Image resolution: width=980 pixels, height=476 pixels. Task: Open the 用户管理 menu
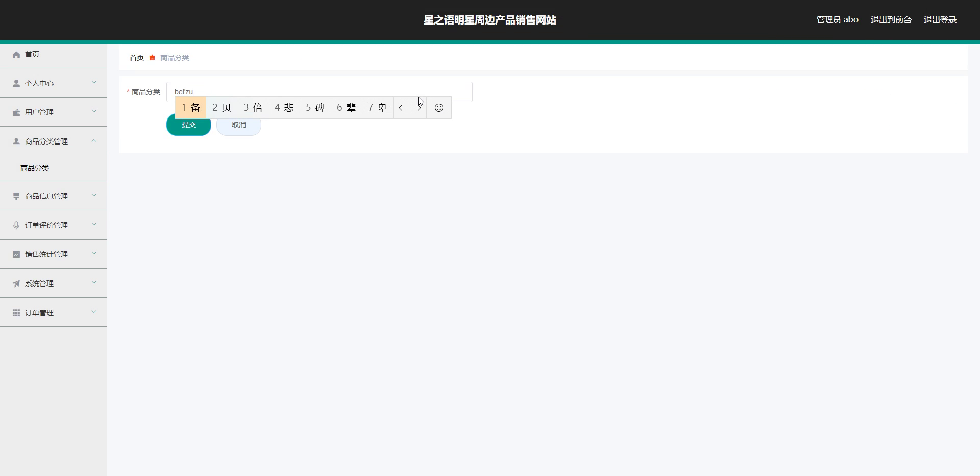click(x=54, y=112)
